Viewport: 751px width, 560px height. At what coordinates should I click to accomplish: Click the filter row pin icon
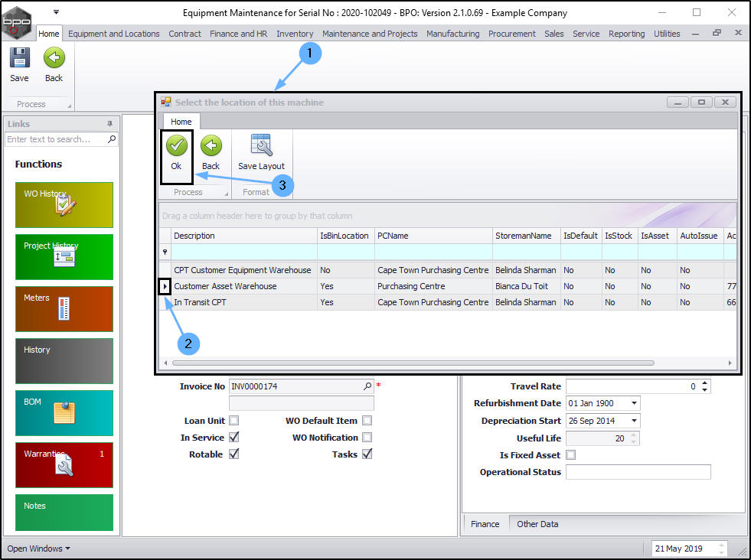165,252
